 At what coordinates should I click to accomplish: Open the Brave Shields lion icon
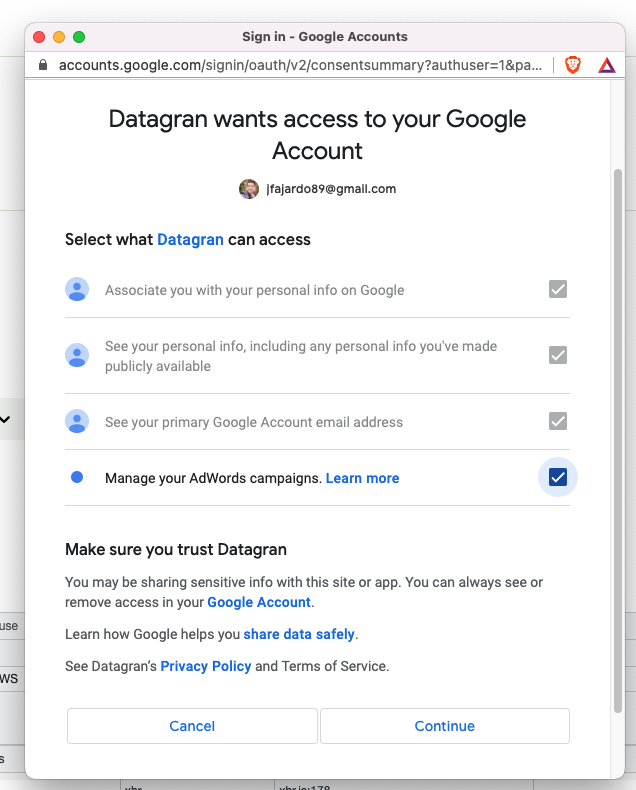pos(573,65)
